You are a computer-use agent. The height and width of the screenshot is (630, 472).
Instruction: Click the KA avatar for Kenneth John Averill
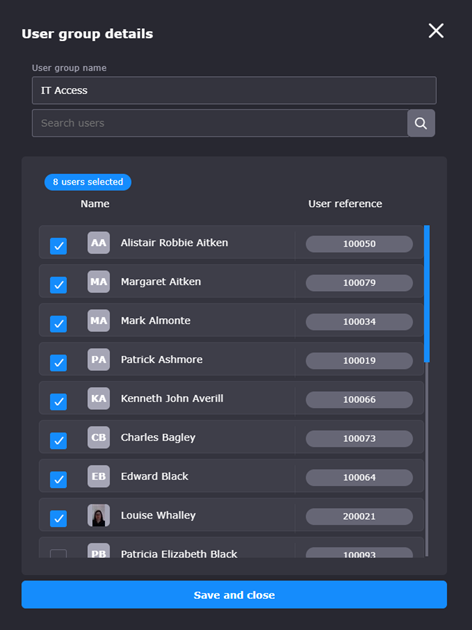click(99, 399)
